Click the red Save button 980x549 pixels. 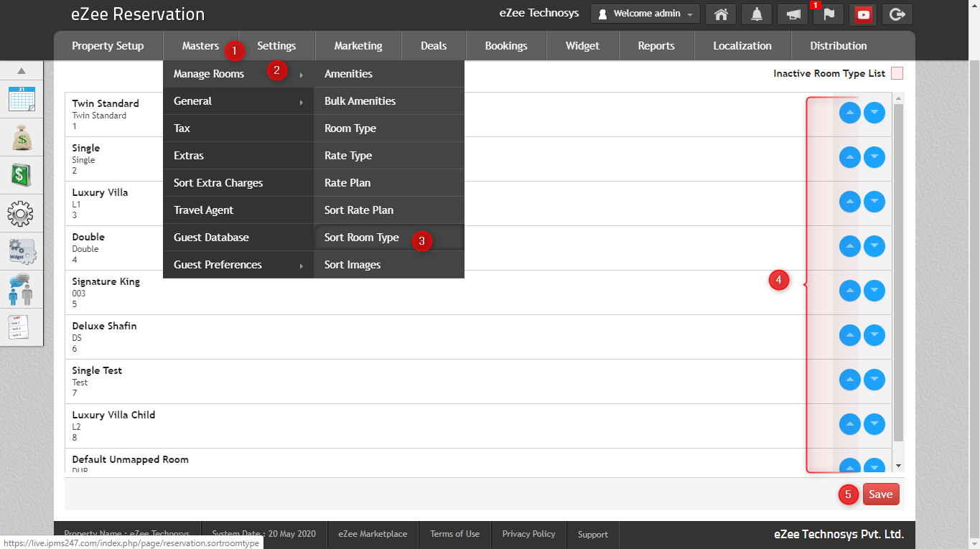pos(881,494)
